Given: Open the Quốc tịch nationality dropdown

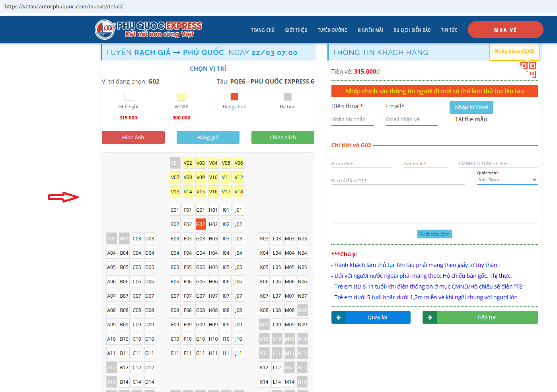Looking at the screenshot, I should click(507, 180).
